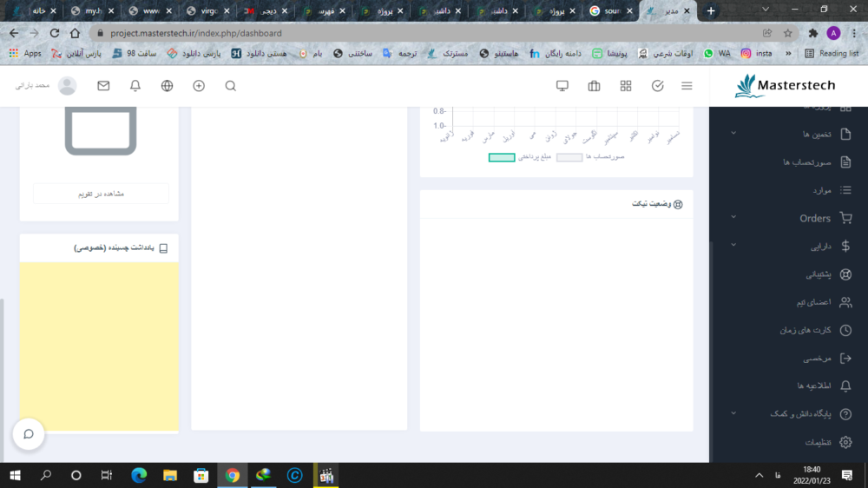Click the plus-circle quick add icon
The width and height of the screenshot is (868, 488).
[199, 86]
